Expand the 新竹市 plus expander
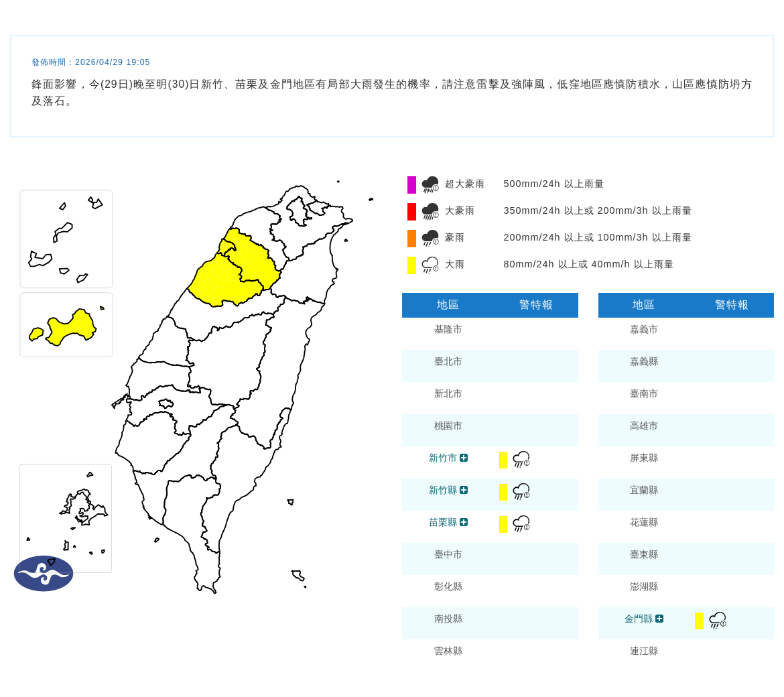Image resolution: width=784 pixels, height=697 pixels. click(465, 458)
